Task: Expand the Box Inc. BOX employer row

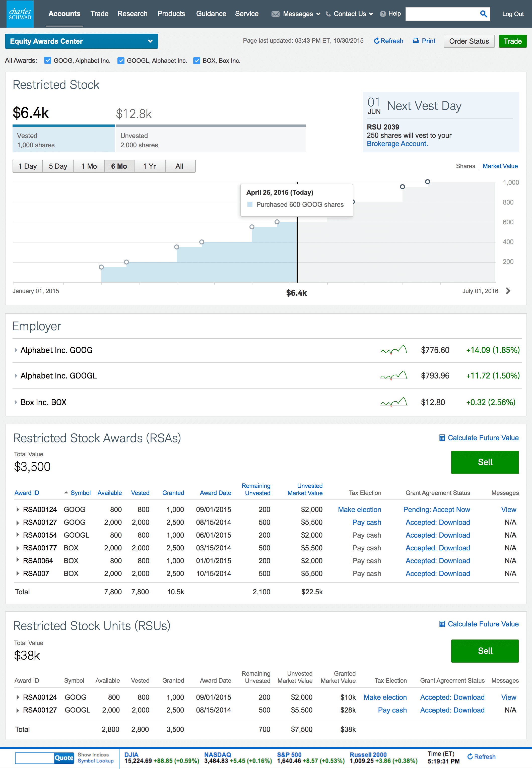Action: [16, 402]
